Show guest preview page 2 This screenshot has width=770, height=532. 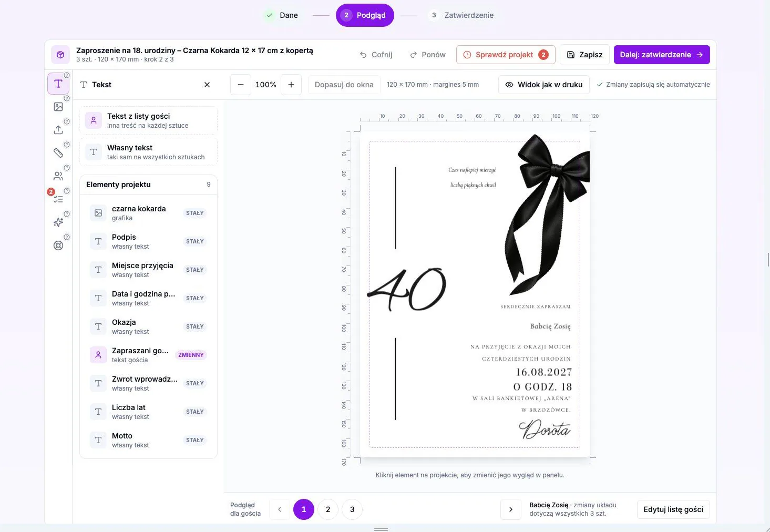[328, 509]
